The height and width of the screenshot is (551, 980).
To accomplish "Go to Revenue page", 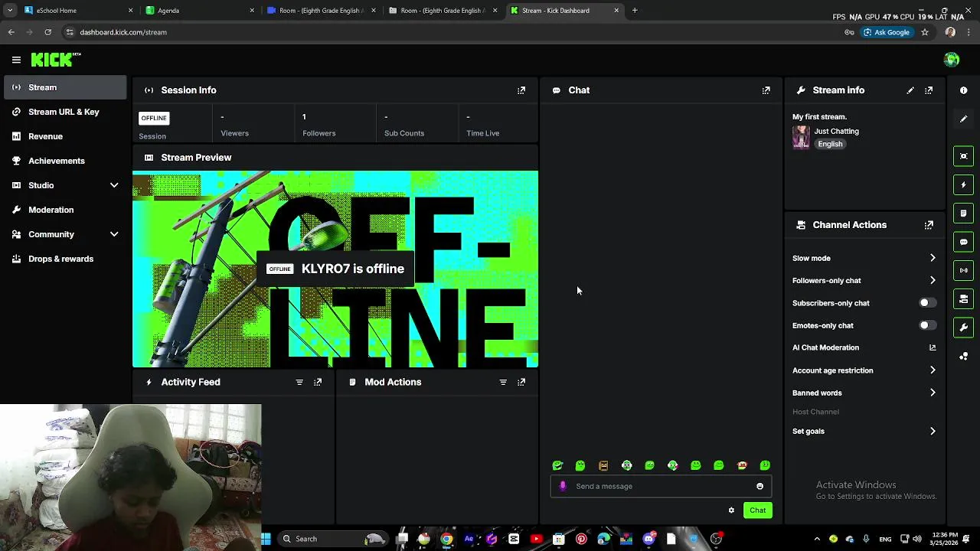I will [x=65, y=136].
